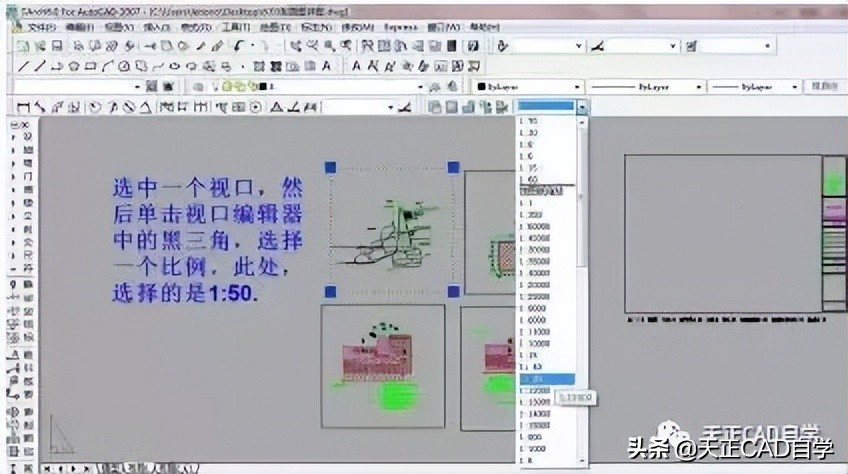Image resolution: width=848 pixels, height=474 pixels.
Task: Open the QuickCalc calculator icon
Action: tap(452, 47)
